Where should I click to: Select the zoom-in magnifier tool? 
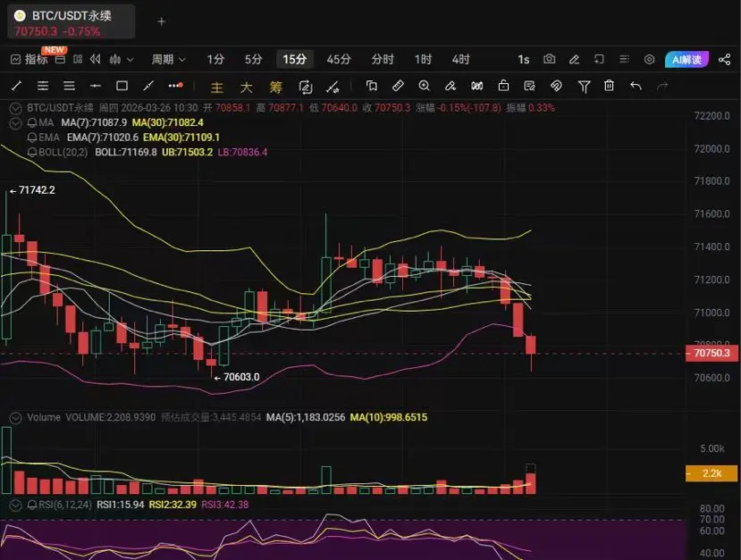[425, 86]
